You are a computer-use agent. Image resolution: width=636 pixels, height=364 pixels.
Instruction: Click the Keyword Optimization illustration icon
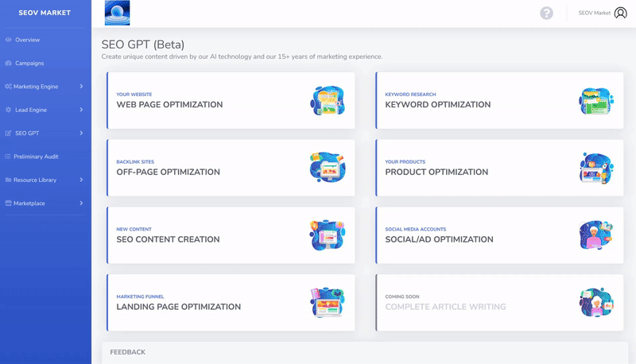pos(596,101)
